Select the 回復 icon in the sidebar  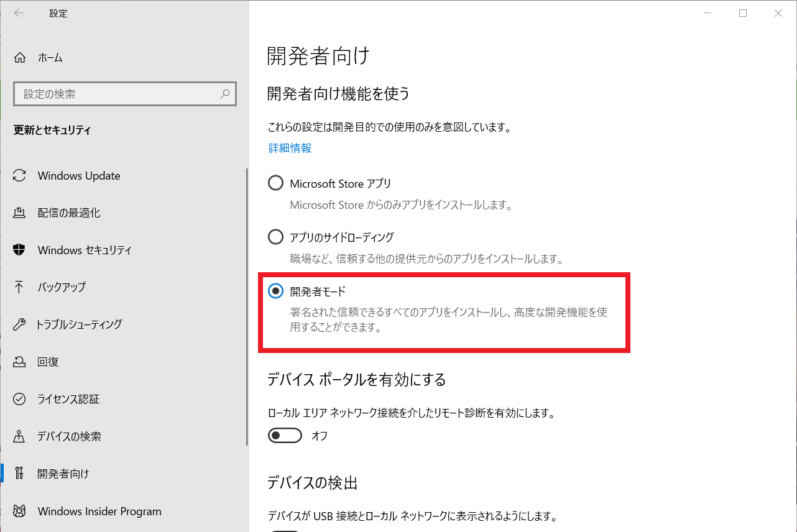click(21, 362)
